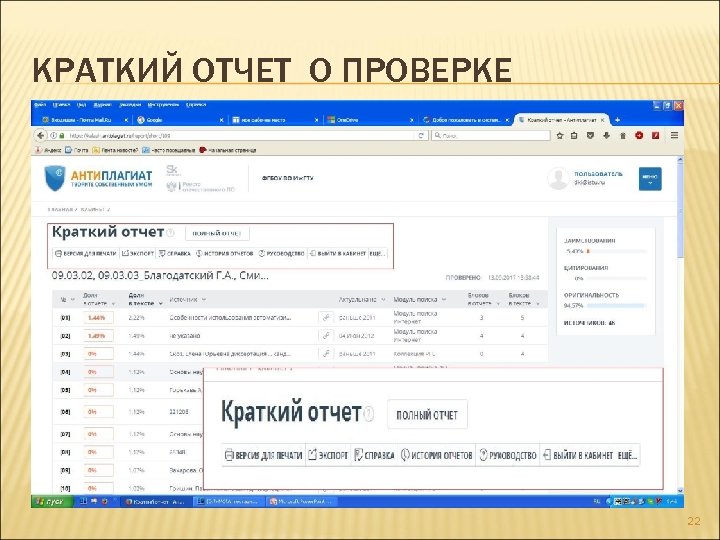Click the Pocket icon in the Firefox toolbar
Viewport: 720px width, 540px height.
(x=591, y=135)
